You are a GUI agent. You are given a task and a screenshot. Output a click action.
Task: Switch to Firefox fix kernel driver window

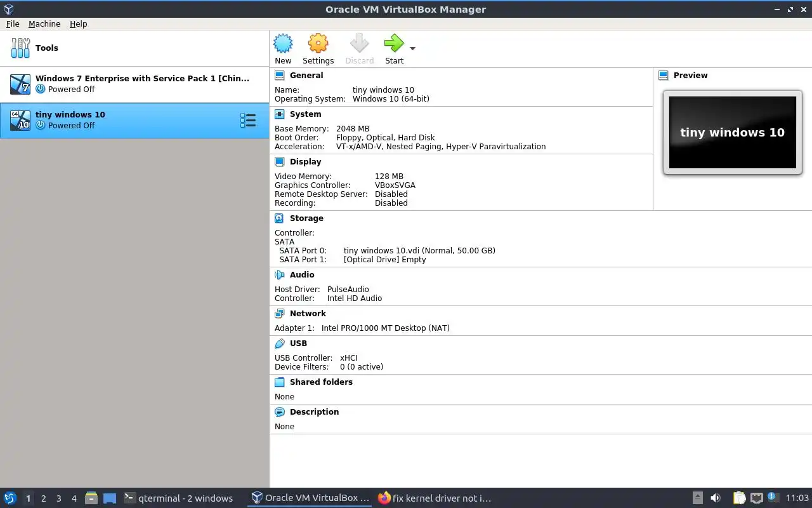(x=435, y=498)
